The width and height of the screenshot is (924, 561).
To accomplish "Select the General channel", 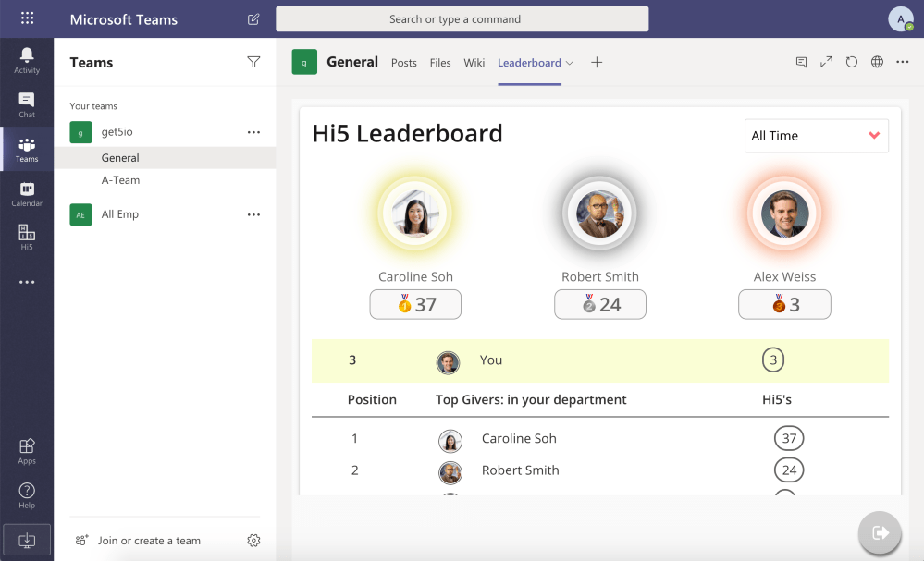I will 165,158.
